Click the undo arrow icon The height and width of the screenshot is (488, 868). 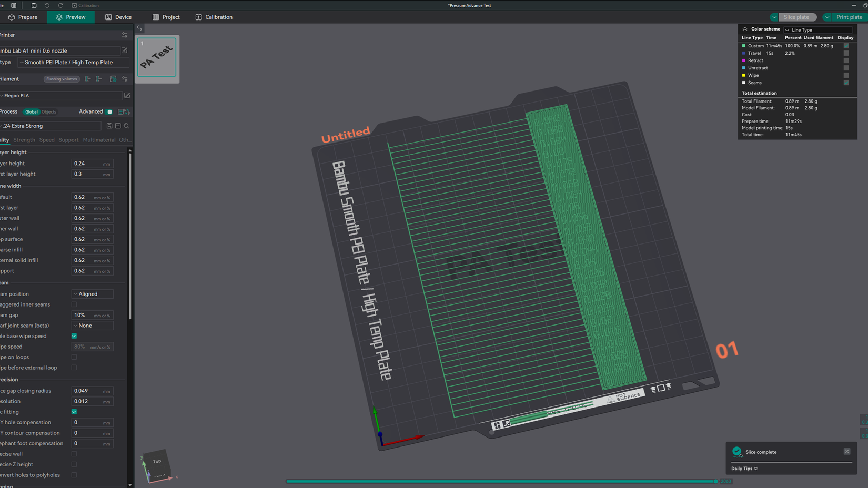pos(47,5)
